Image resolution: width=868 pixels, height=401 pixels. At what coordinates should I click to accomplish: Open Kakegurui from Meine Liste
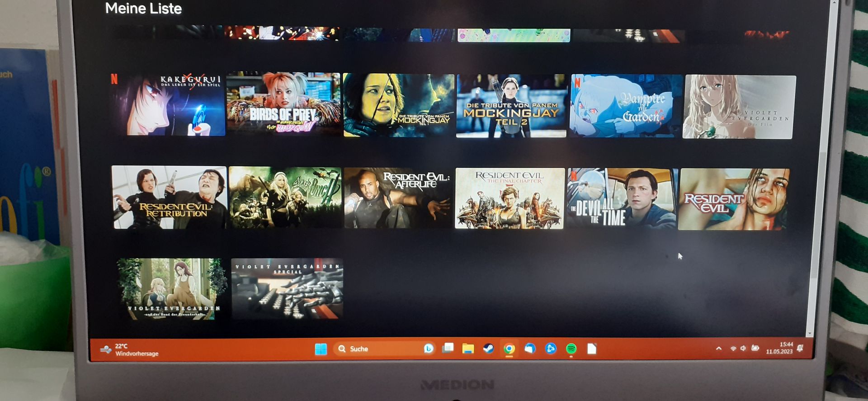point(168,105)
